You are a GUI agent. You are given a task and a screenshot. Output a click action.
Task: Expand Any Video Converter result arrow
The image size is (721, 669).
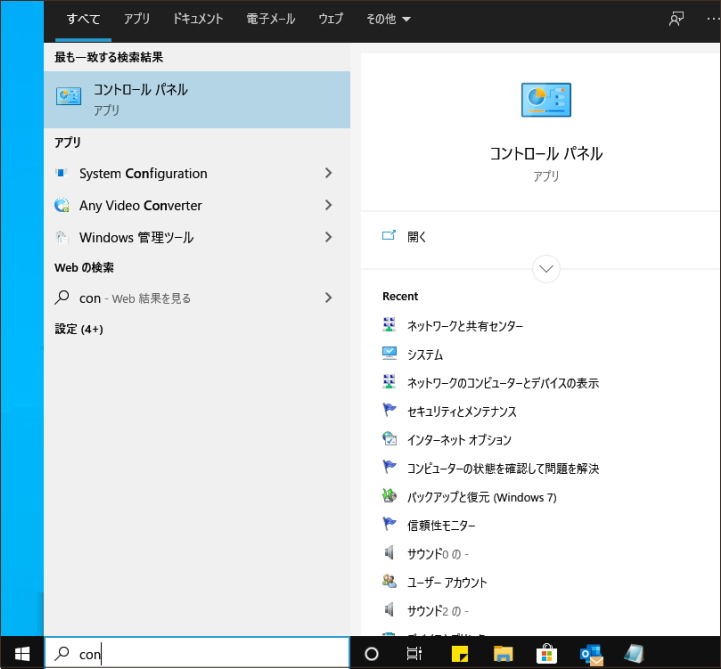328,205
